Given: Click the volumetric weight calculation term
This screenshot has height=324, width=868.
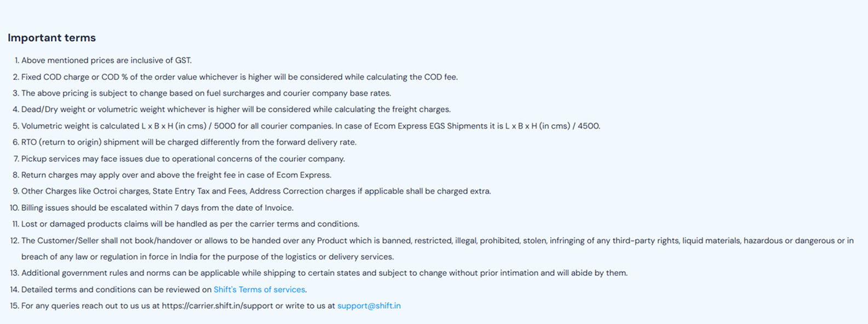Looking at the screenshot, I should (311, 126).
